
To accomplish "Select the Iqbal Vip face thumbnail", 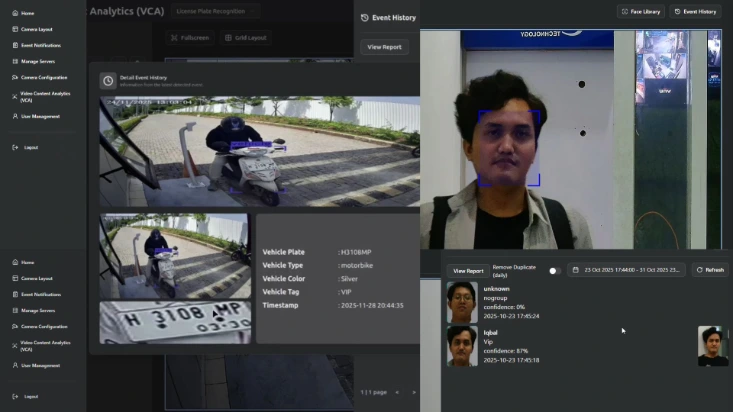I will click(461, 345).
